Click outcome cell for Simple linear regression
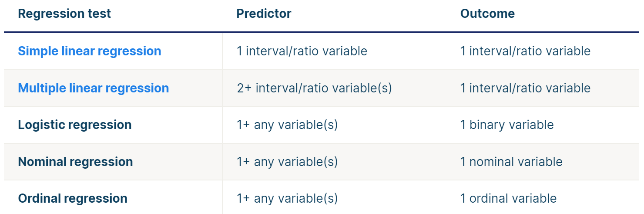Image resolution: width=644 pixels, height=214 pixels. (x=525, y=51)
